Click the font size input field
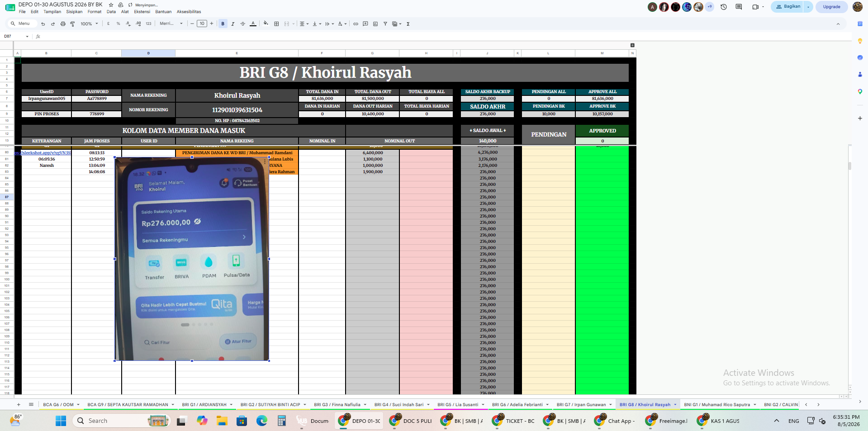 coord(202,24)
